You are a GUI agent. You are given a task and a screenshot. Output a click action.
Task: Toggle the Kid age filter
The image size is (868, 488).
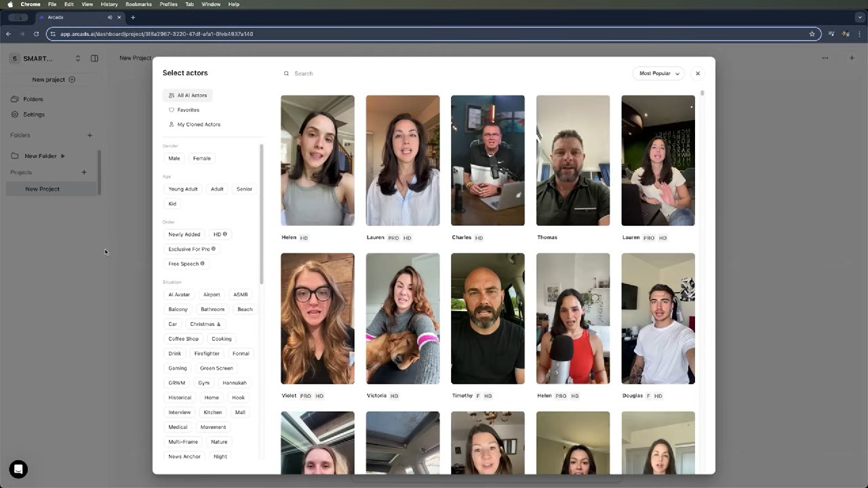pyautogui.click(x=172, y=204)
